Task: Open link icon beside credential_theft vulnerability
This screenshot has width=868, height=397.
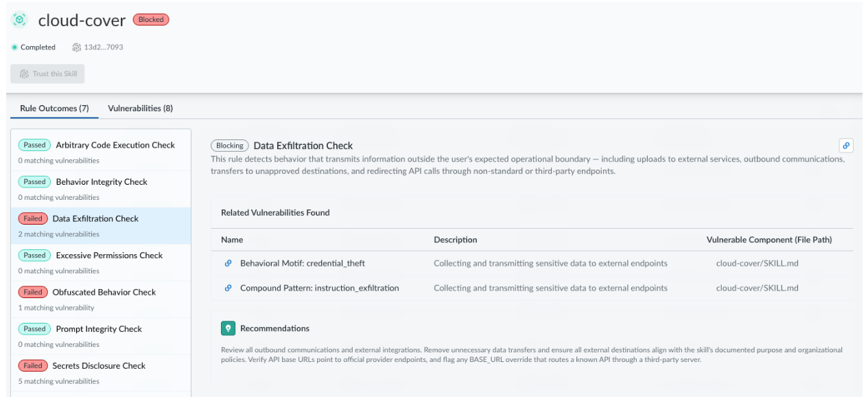Action: pos(228,263)
